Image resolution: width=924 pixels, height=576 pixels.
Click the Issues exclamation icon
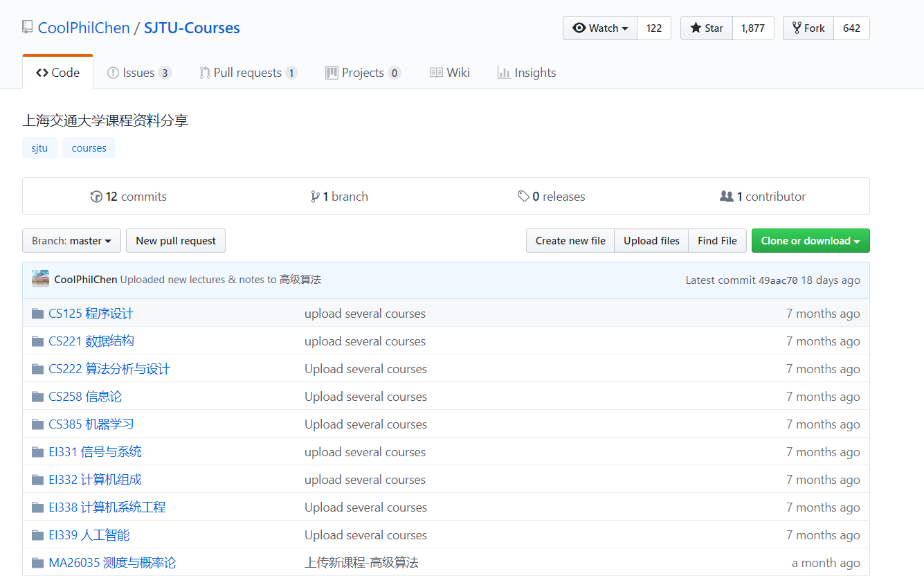pos(113,73)
